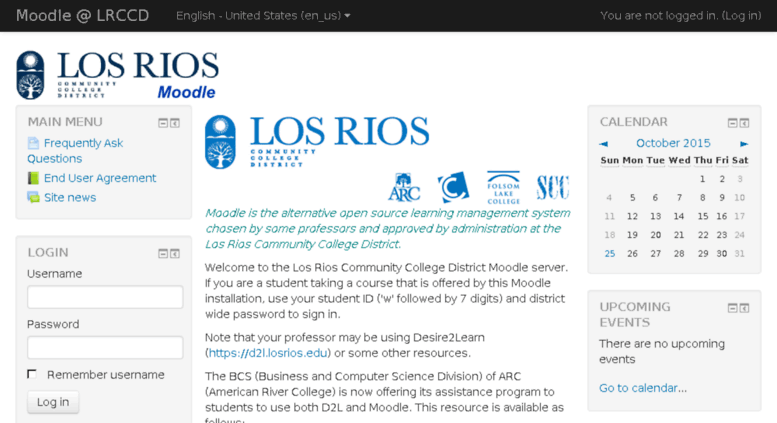Click the Folsom Lake College logo
777x423 pixels.
[503, 187]
